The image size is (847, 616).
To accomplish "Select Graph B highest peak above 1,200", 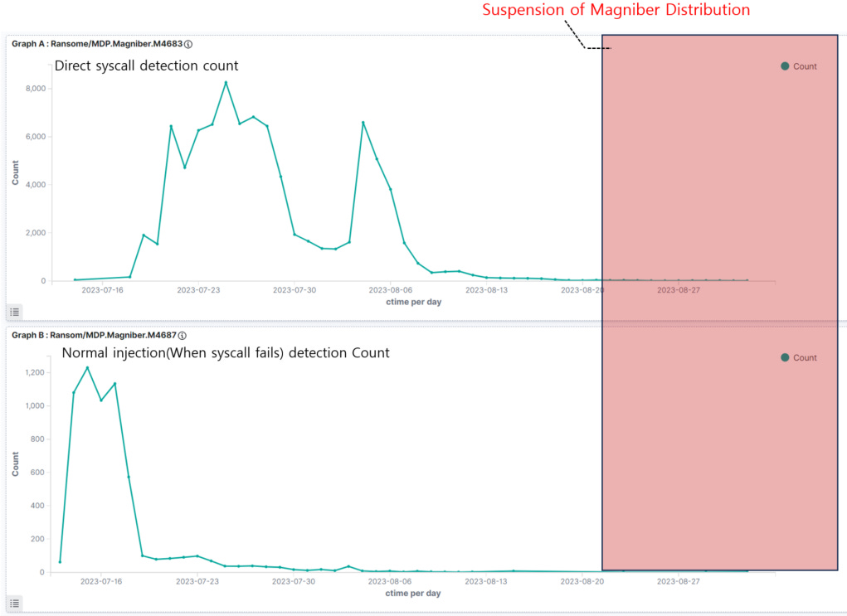I will [x=87, y=368].
